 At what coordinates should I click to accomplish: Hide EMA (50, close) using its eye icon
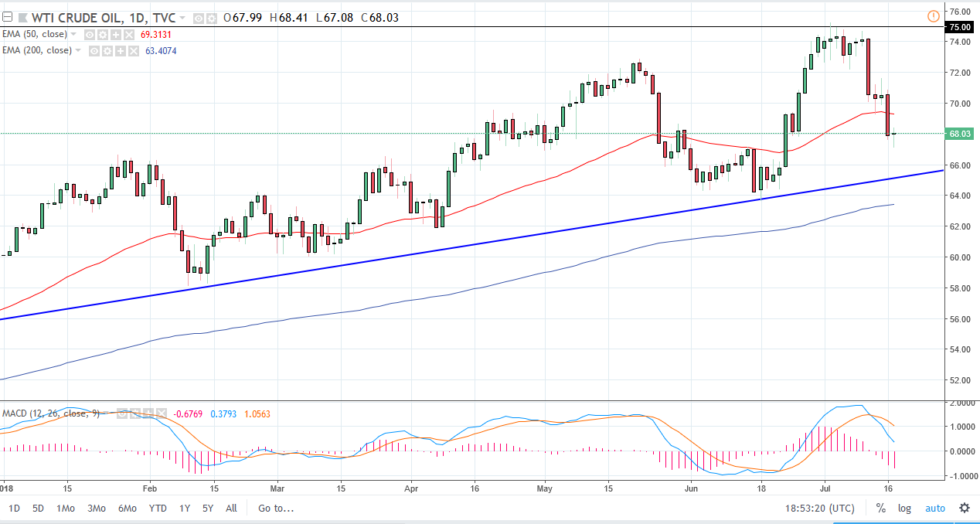point(89,34)
